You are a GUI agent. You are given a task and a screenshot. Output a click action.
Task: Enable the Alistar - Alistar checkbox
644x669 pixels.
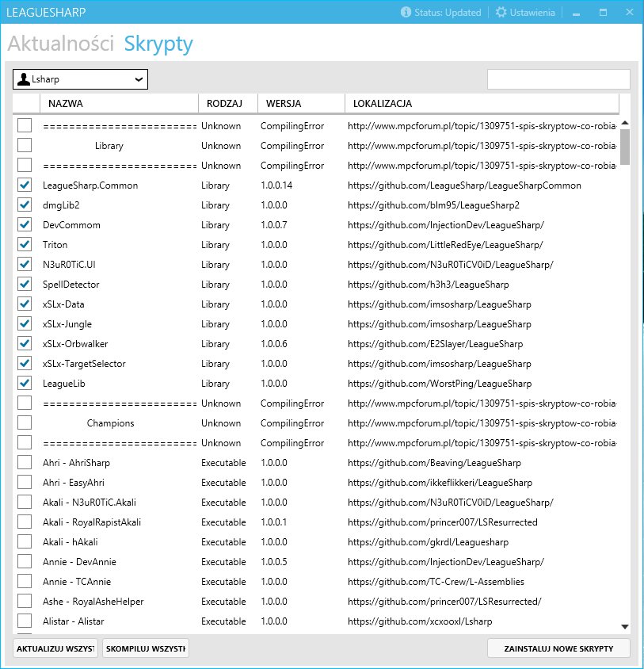pos(25,621)
